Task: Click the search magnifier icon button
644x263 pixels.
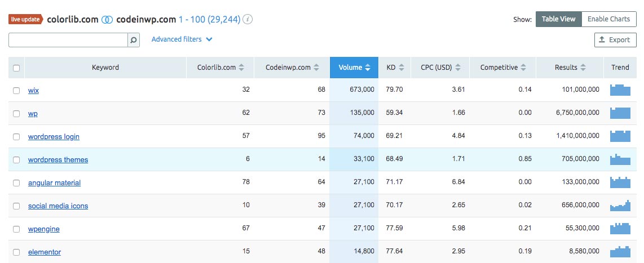Action: coord(134,40)
